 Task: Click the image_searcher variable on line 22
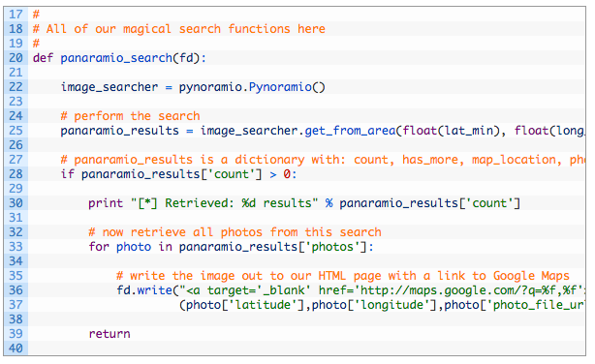(110, 87)
